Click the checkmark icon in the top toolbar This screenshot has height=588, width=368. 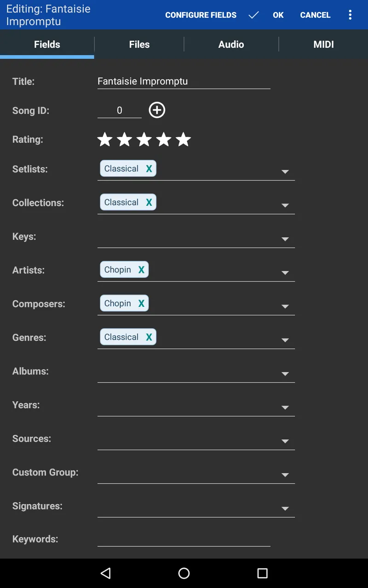[x=253, y=15]
